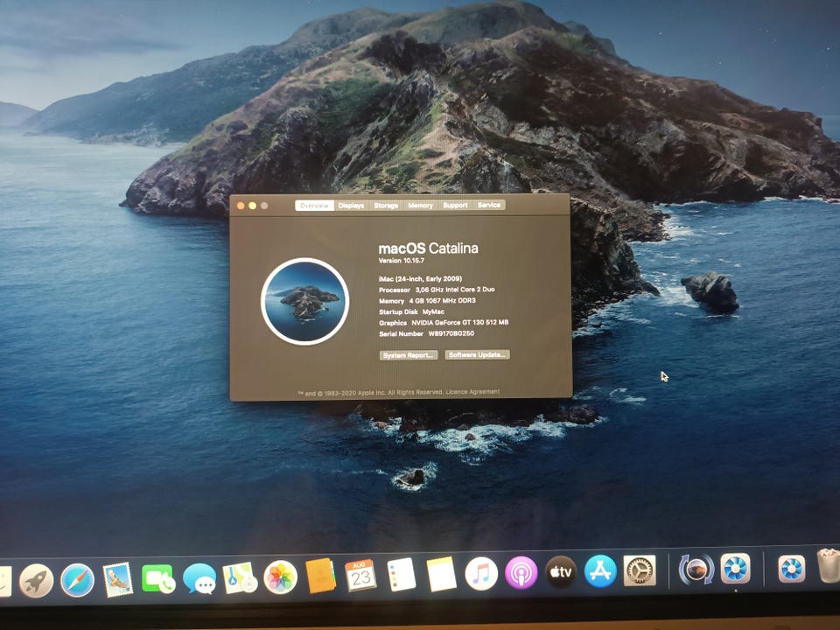Viewport: 840px width, 630px height.
Task: Open the Service tab
Action: point(489,205)
